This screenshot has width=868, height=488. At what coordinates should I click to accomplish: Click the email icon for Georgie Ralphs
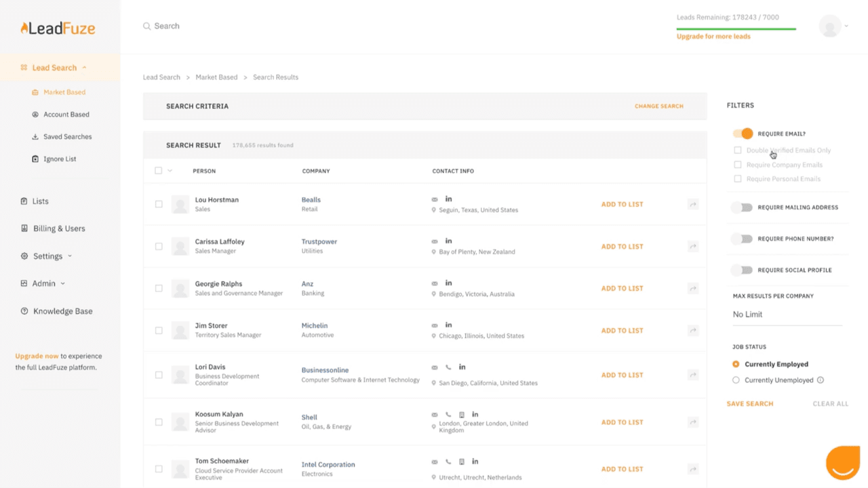(435, 283)
